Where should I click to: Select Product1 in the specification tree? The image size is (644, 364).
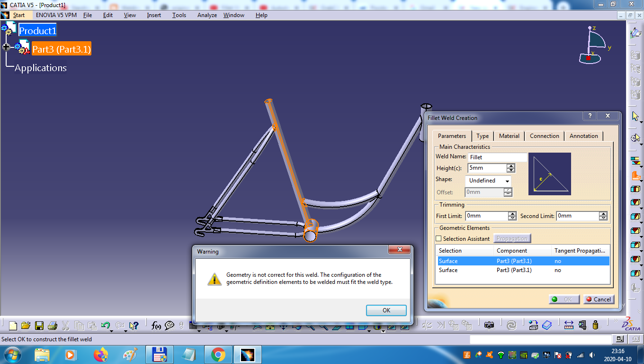[37, 31]
